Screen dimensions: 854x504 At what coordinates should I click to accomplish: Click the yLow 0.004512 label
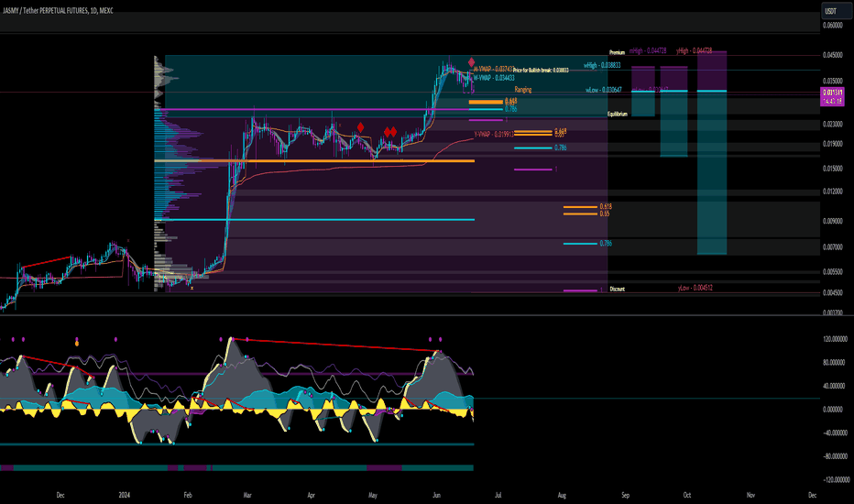coord(695,288)
